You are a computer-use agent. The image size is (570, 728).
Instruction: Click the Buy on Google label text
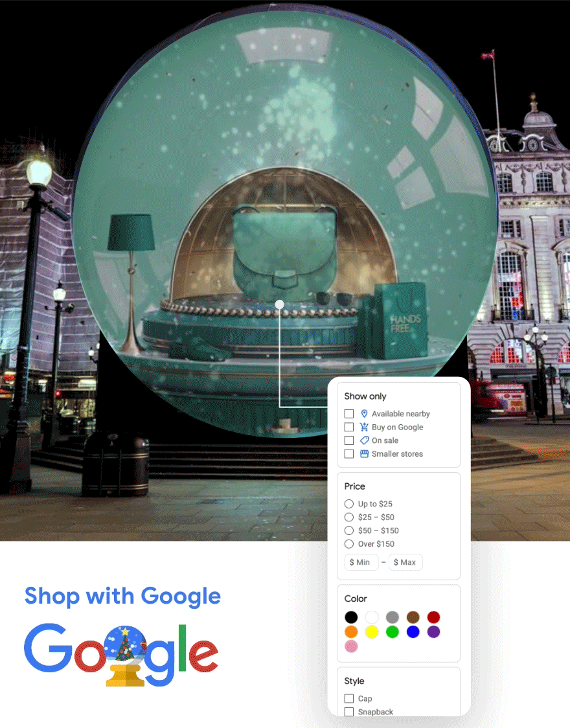397,427
